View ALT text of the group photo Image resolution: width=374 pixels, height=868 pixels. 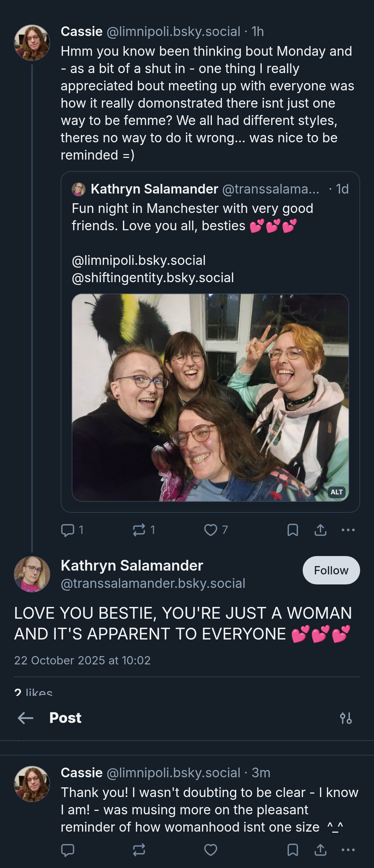[x=337, y=492]
